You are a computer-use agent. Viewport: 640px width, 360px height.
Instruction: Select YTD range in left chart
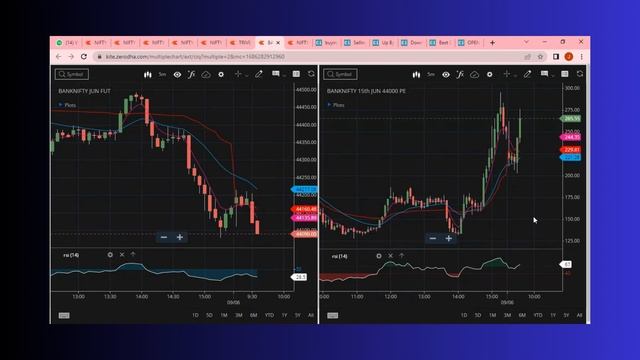269,315
